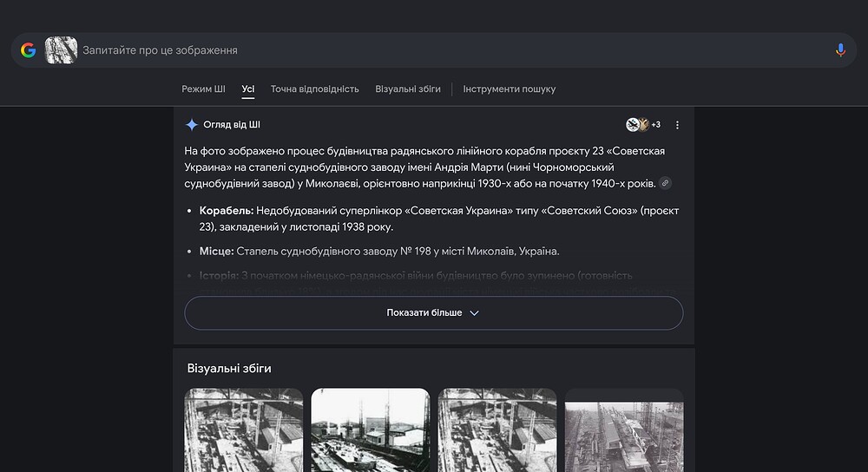Click the AI overview sparkle icon
Viewport: 868px width, 472px height.
(x=192, y=124)
